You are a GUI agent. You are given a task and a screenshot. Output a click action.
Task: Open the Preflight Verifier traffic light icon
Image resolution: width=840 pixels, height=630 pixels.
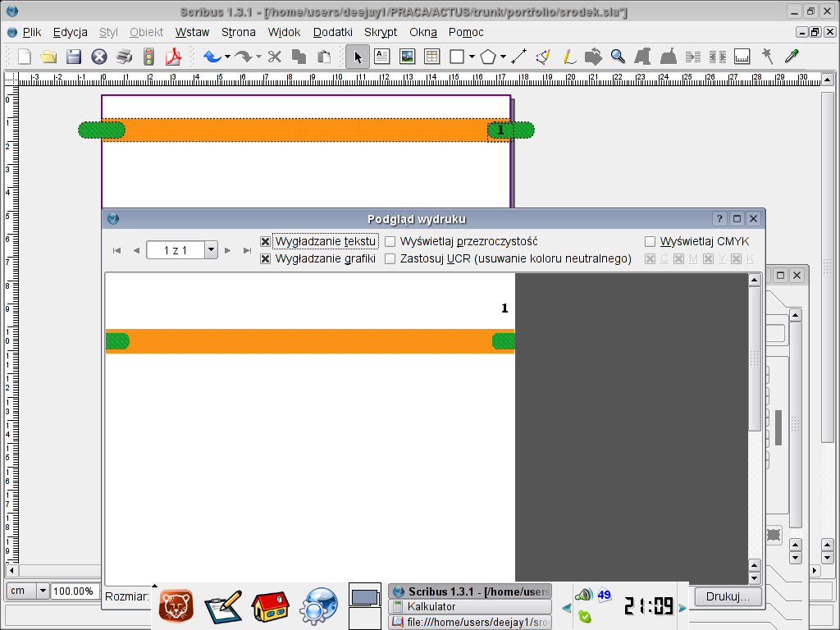(x=148, y=57)
